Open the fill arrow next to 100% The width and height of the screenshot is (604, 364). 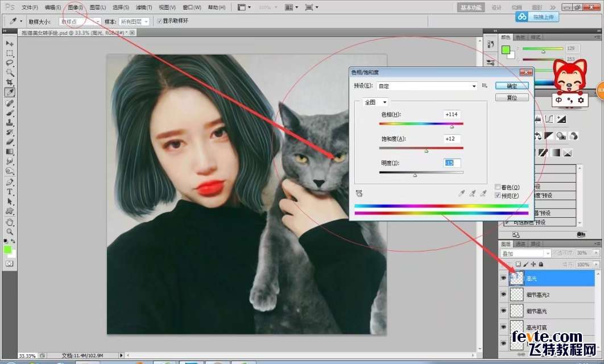tap(596, 264)
